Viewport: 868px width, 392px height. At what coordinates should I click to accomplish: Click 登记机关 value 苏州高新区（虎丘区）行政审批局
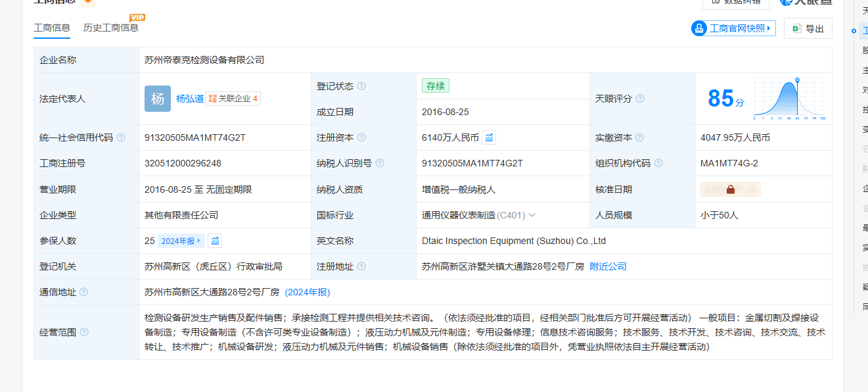[214, 266]
